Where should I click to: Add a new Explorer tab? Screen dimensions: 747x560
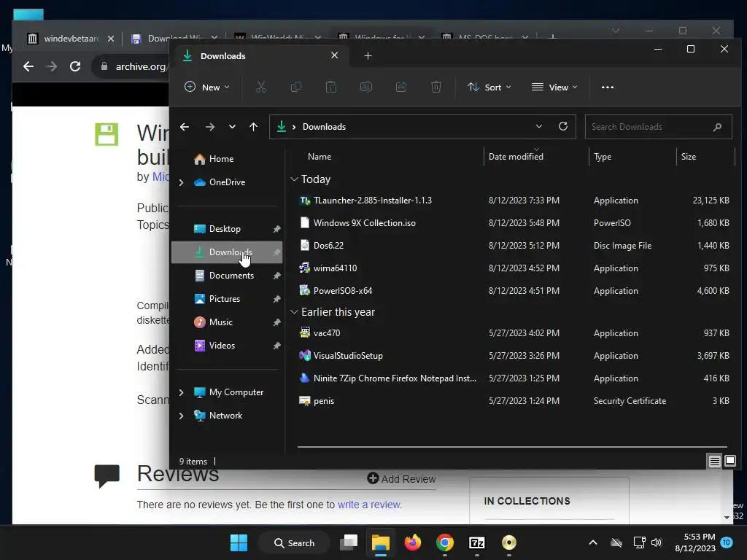pyautogui.click(x=368, y=56)
